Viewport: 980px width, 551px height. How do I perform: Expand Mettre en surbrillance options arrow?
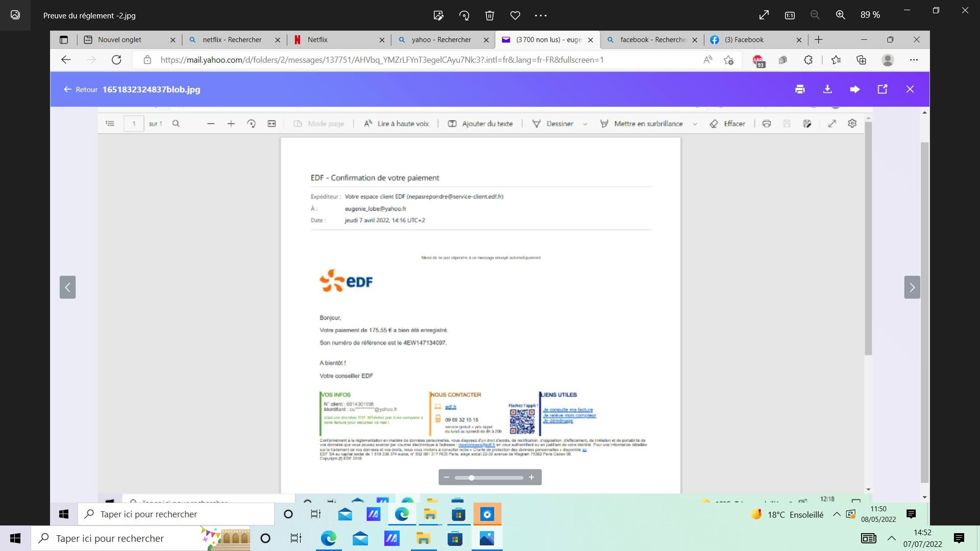[695, 124]
